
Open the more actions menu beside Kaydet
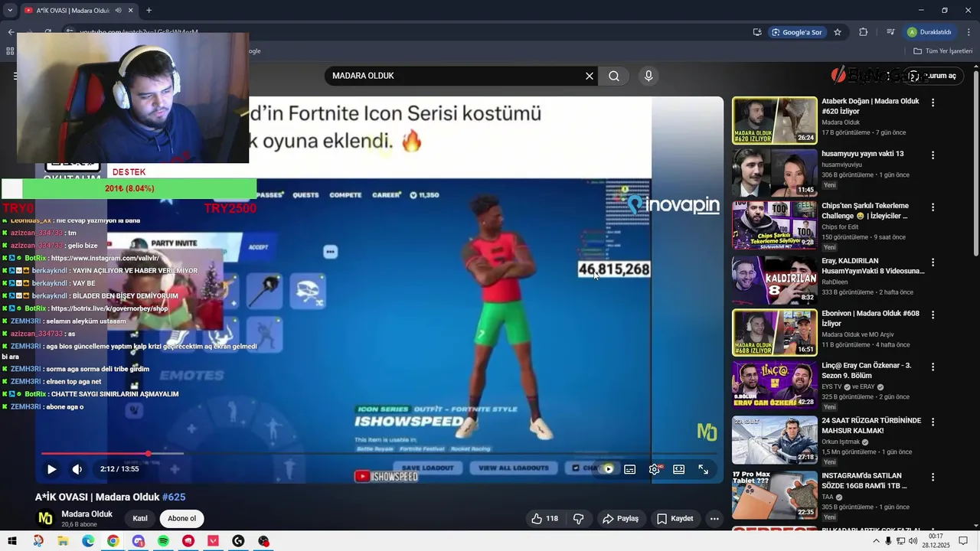point(714,519)
